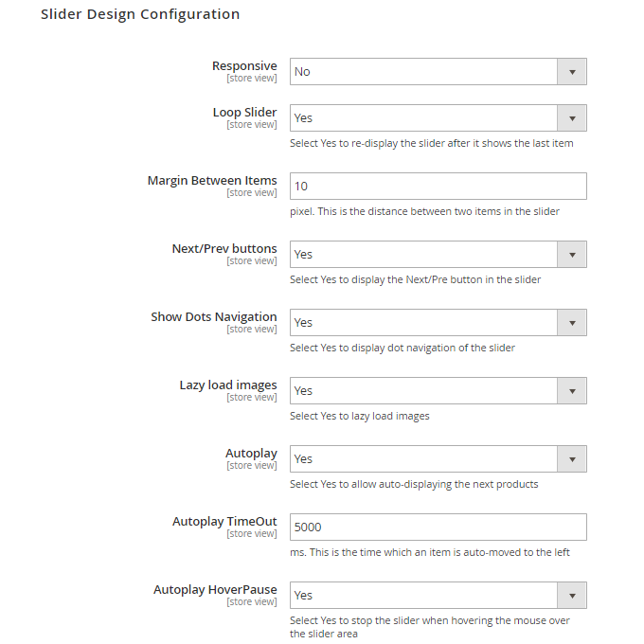Click the Autoplay TimeOut input field
Screen dimensions: 644x644
(438, 528)
